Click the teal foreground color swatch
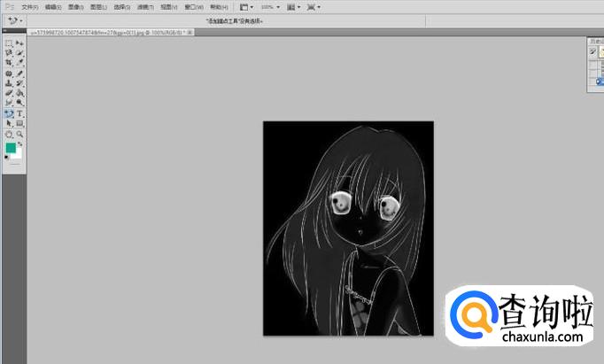The height and width of the screenshot is (364, 604). pyautogui.click(x=11, y=148)
